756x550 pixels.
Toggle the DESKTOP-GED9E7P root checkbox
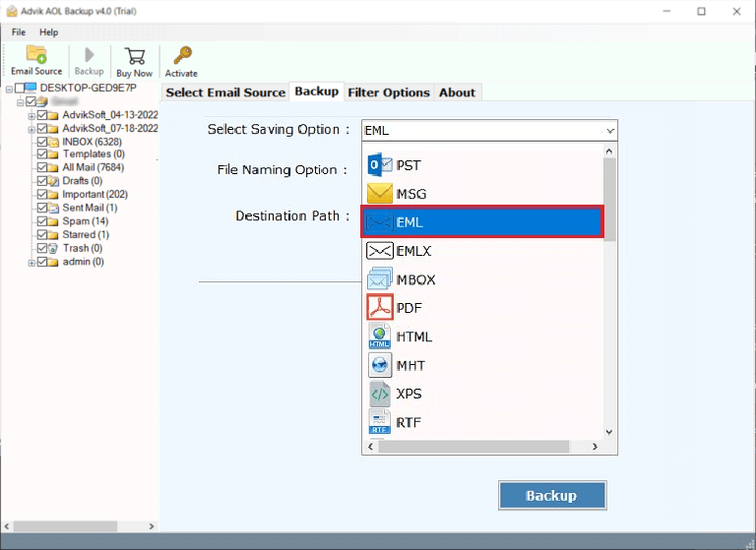20,88
